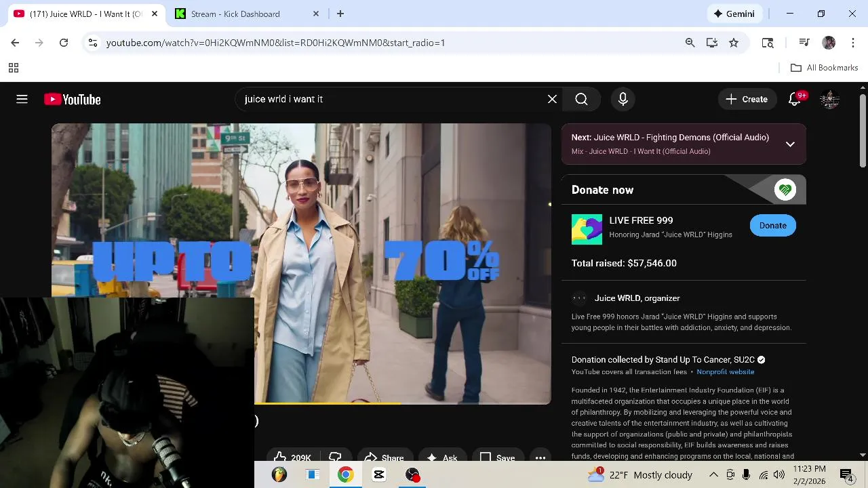Click the YouTube page scrollbar
The height and width of the screenshot is (488, 868).
point(863,131)
